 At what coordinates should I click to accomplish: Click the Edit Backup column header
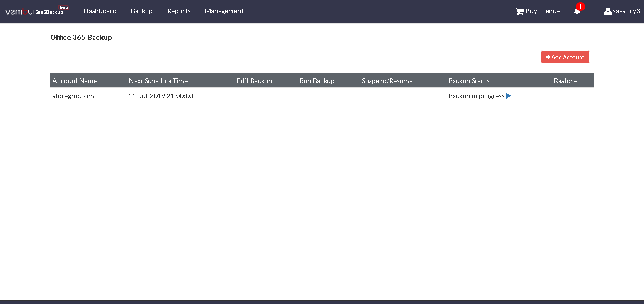click(254, 81)
